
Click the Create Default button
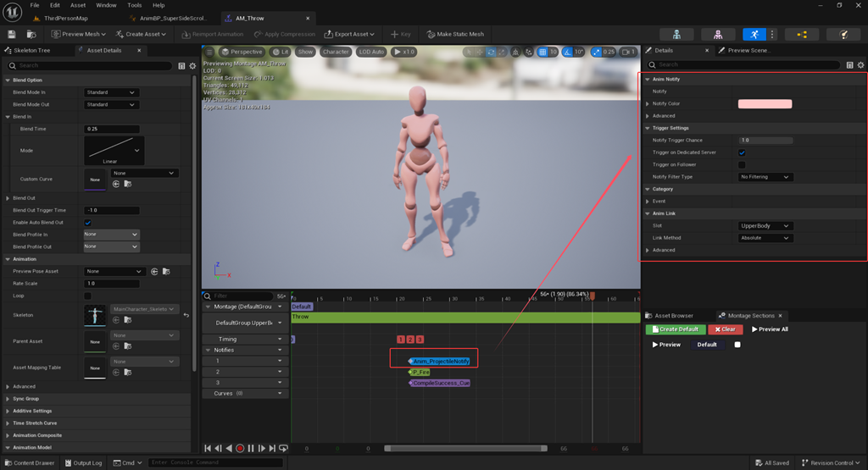coord(676,329)
